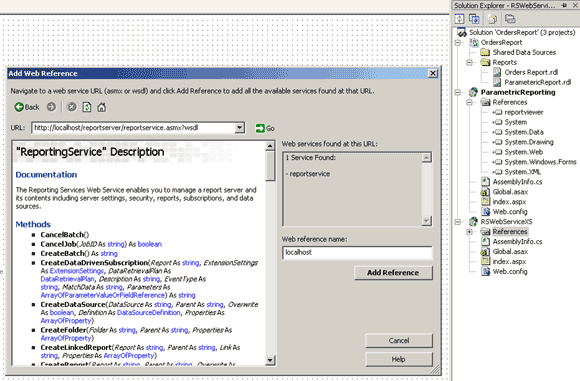Collapse the OrdersReport project node

(458, 43)
